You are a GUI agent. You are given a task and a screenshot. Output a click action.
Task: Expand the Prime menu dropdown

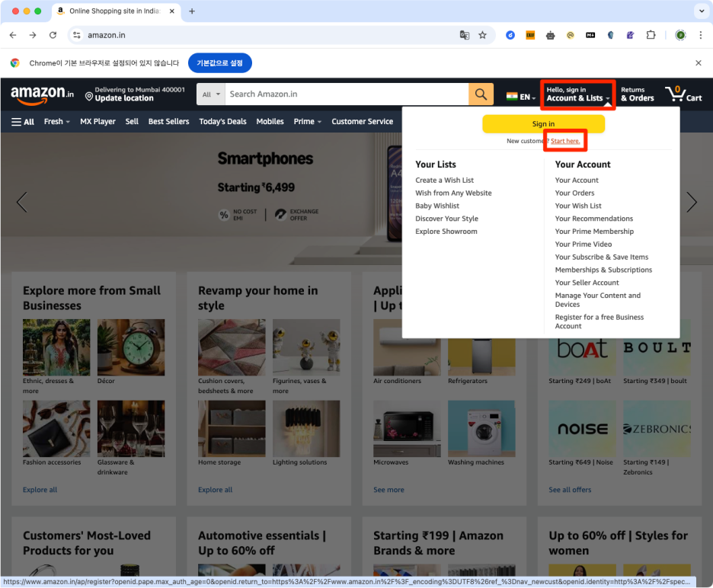coord(308,121)
